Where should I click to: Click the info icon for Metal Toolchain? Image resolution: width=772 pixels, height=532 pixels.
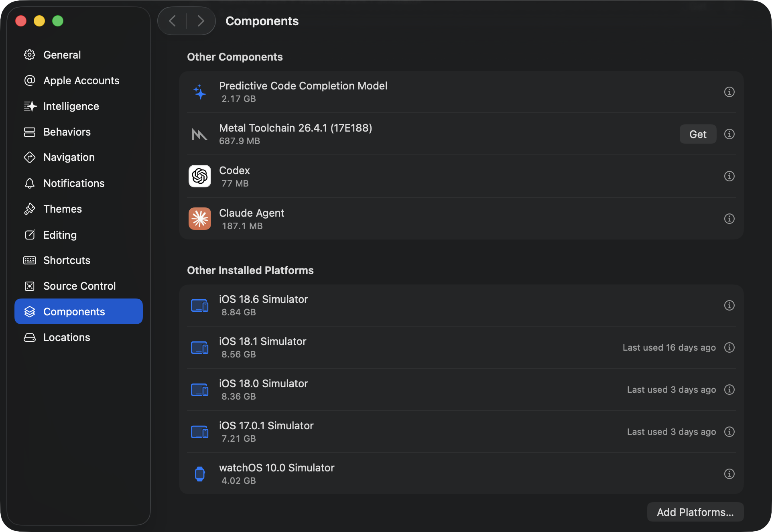[729, 134]
